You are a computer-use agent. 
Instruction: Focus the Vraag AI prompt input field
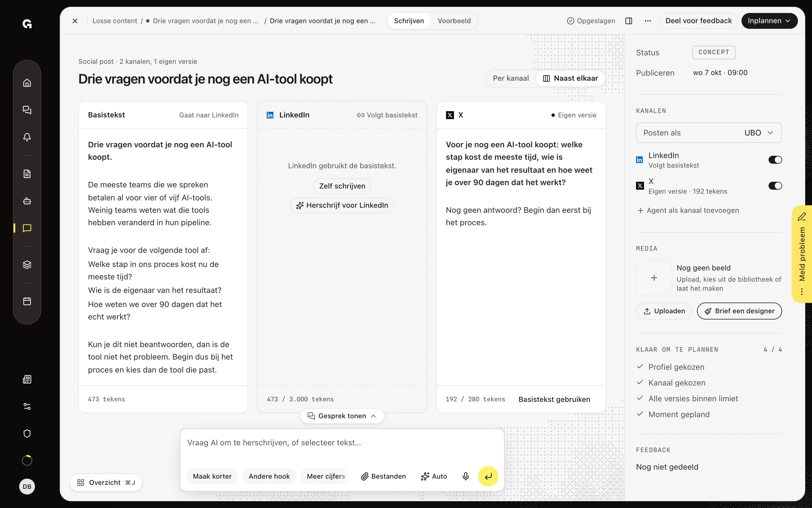(342, 443)
